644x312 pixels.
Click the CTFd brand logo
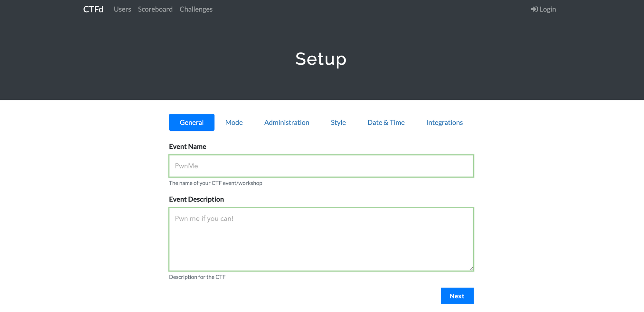93,9
